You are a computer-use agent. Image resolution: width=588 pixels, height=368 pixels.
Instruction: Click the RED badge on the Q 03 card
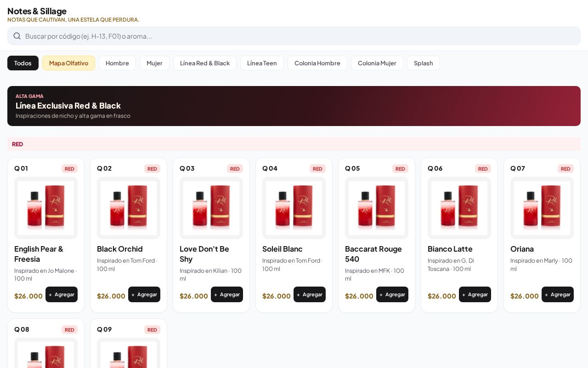(x=235, y=169)
